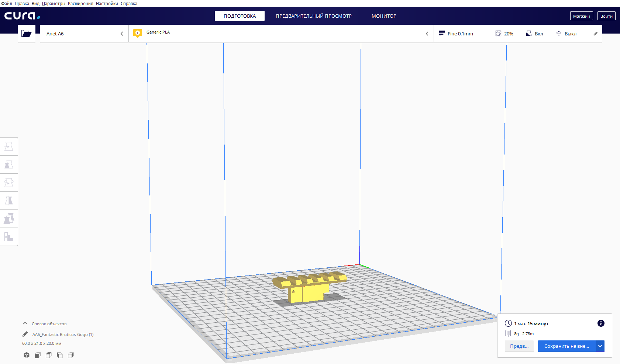Switch to the ПОДГОТОВКА stage
620x364 pixels.
[240, 16]
